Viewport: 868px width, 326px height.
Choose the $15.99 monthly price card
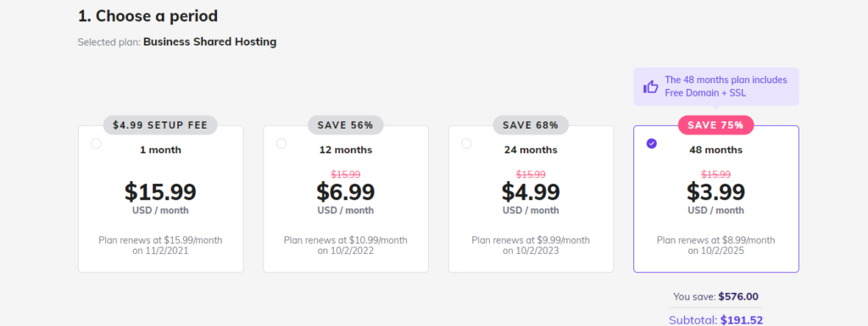coord(160,199)
